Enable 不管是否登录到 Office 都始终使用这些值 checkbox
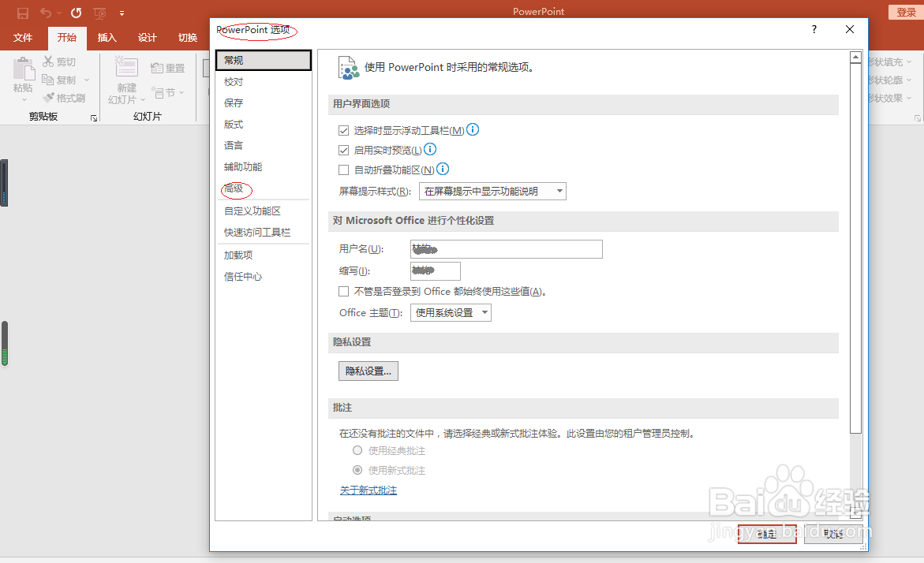924x563 pixels. click(x=343, y=292)
